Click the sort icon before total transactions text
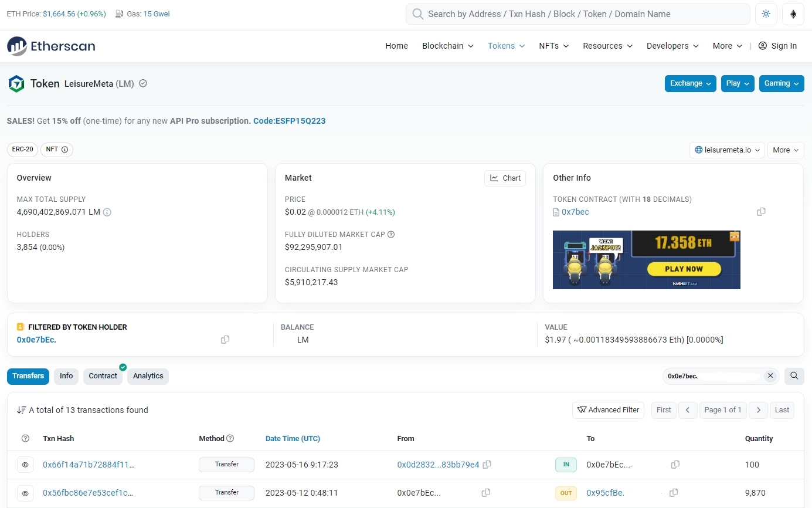 (x=21, y=410)
